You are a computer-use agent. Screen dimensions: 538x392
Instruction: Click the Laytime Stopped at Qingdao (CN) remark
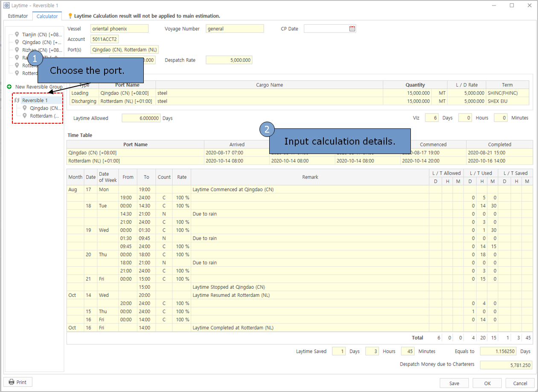point(310,287)
